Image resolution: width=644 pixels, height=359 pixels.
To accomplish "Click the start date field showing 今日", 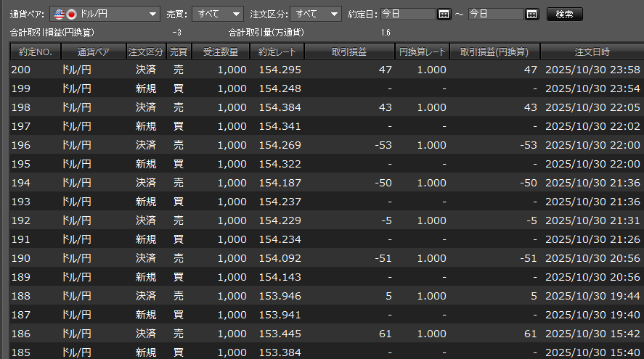I will 409,15.
